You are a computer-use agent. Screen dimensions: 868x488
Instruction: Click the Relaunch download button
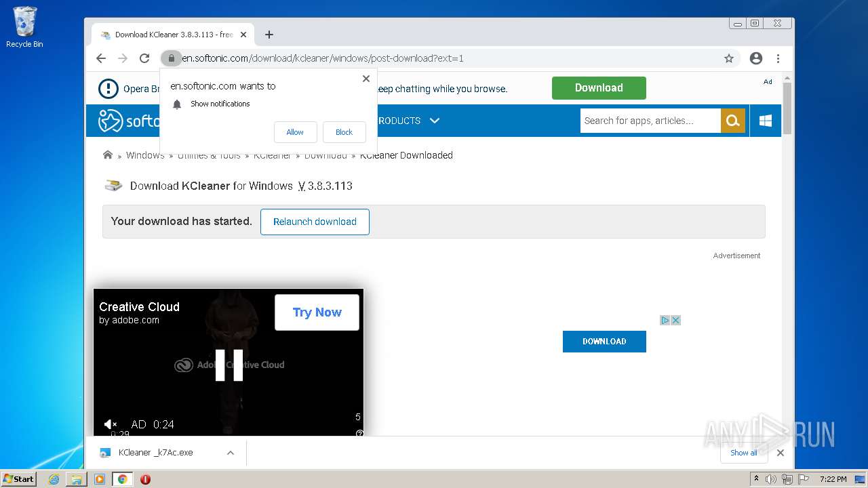(315, 222)
